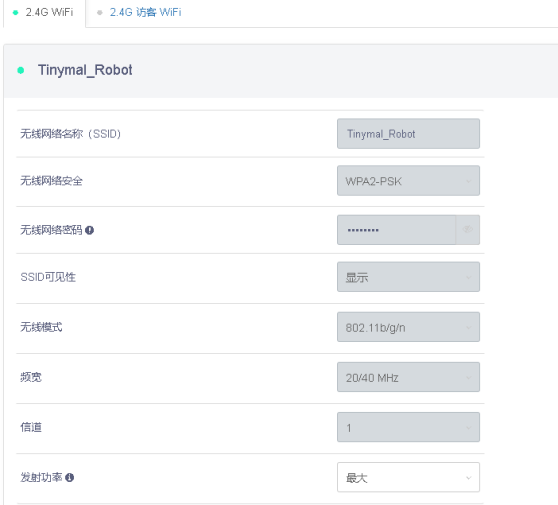Click the password info icon
558x505 pixels.
89,230
